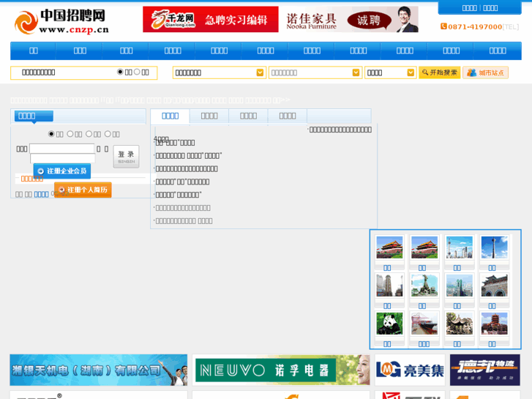Open the green skyscraper skyline thumbnail
Screen dimensions: 532x399
click(460, 286)
